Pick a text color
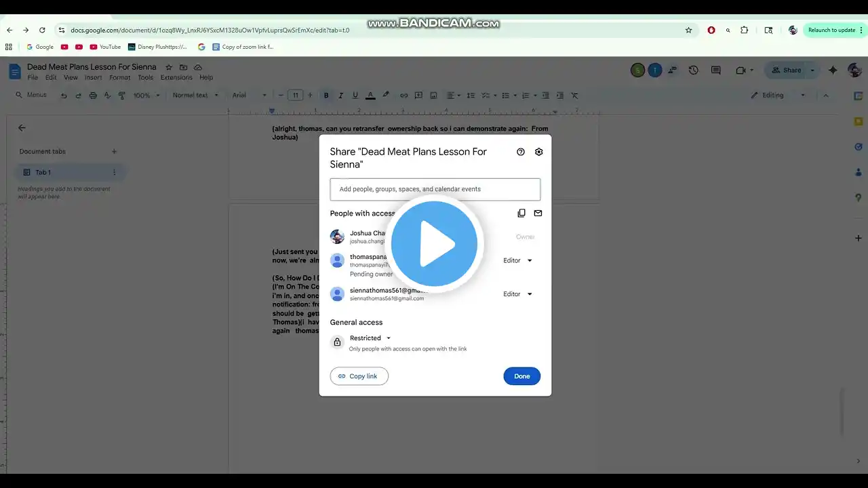The image size is (868, 488). [370, 96]
